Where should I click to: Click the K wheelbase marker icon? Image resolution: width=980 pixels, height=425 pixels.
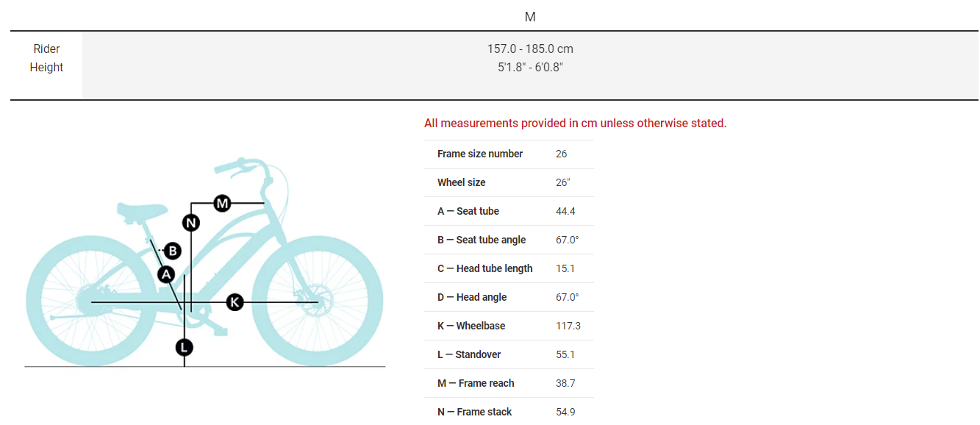235,301
